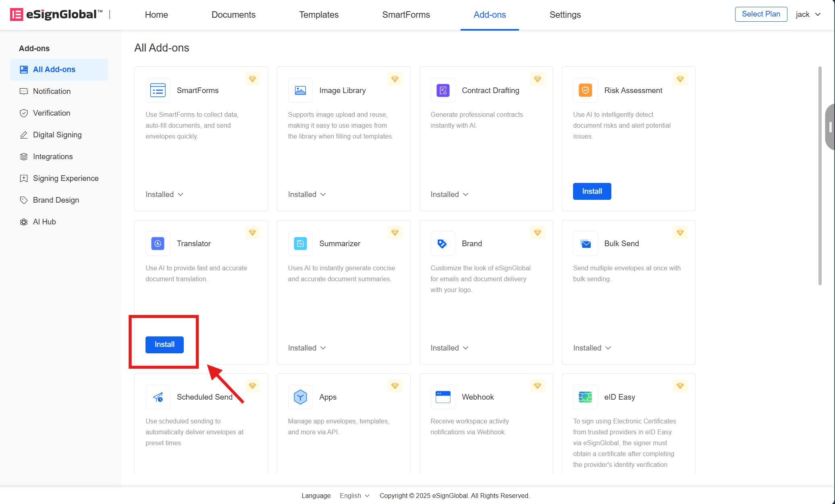Click the premium diamond badge on Webhook
Screen dimensions: 835x504
point(538,386)
